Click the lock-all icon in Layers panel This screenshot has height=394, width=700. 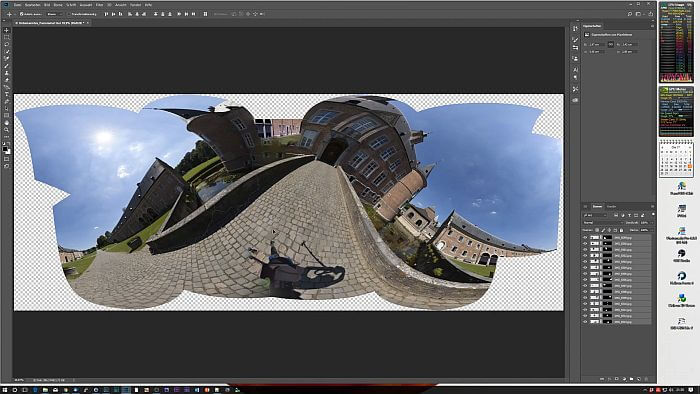621,230
